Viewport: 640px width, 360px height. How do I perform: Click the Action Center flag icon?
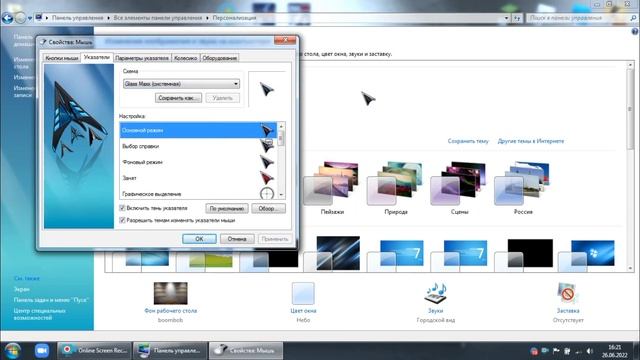pos(556,351)
